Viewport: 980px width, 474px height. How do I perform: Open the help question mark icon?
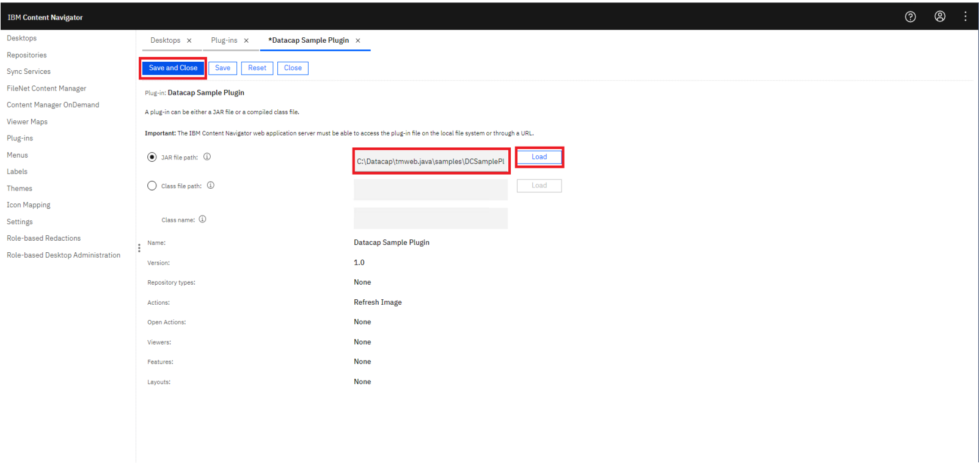910,17
